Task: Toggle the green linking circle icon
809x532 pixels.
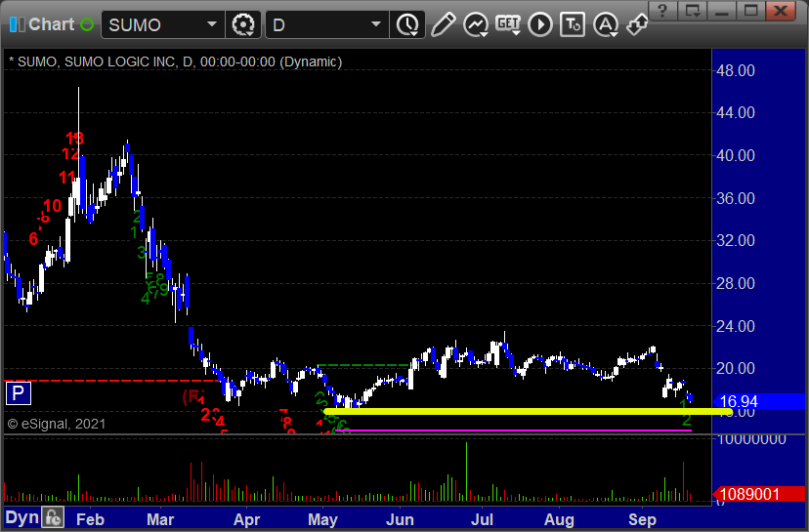Action: click(x=87, y=24)
